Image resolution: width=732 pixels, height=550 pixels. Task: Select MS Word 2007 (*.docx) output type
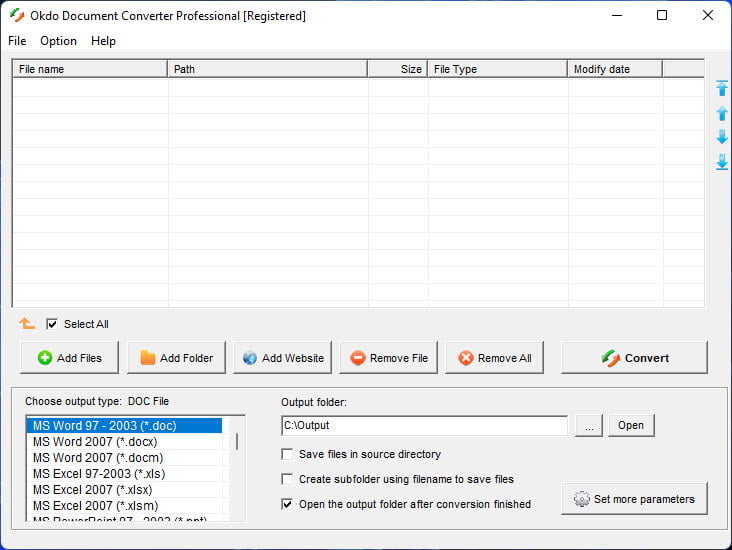pos(124,441)
